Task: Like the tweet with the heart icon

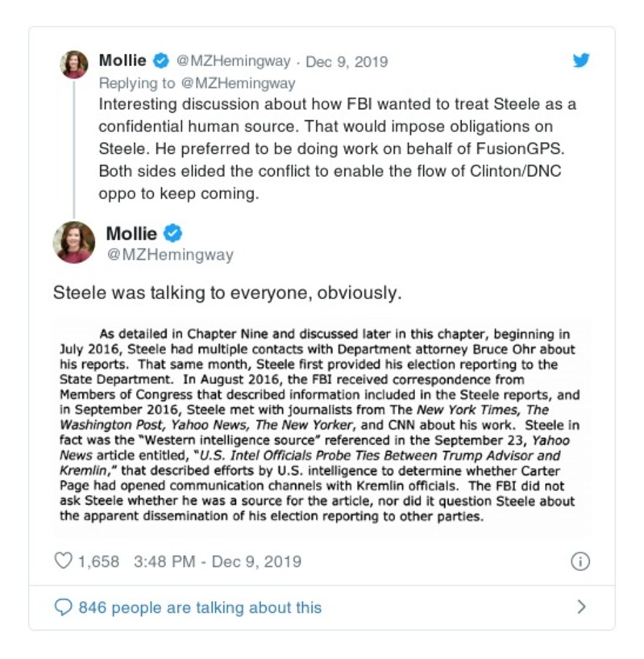Action: [63, 561]
